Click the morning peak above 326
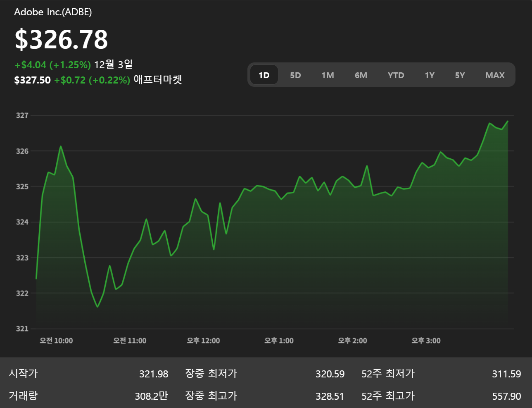Image resolution: width=532 pixels, height=408 pixels. [x=61, y=146]
